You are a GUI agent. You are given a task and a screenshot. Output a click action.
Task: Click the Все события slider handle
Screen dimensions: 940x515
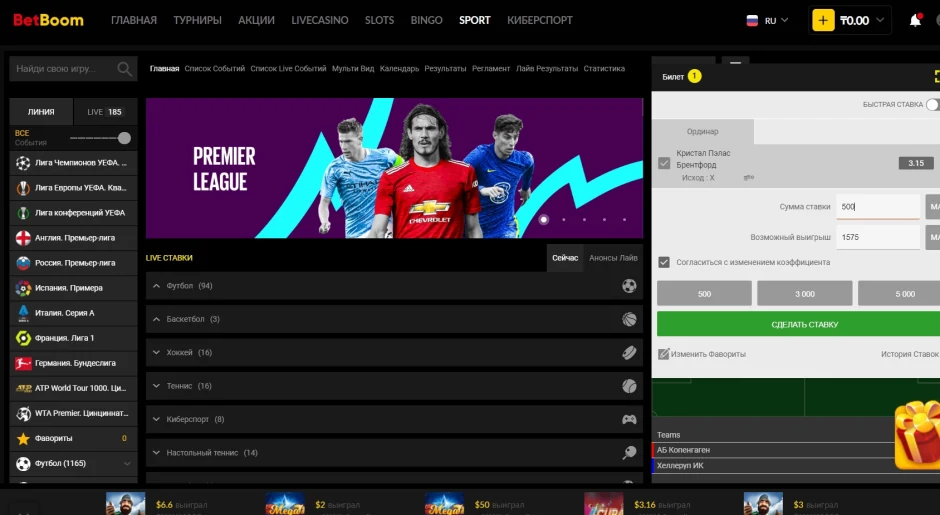(x=124, y=138)
